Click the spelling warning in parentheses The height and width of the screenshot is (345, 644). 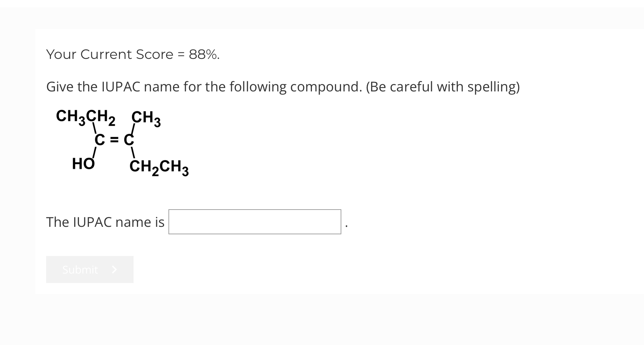(x=443, y=87)
